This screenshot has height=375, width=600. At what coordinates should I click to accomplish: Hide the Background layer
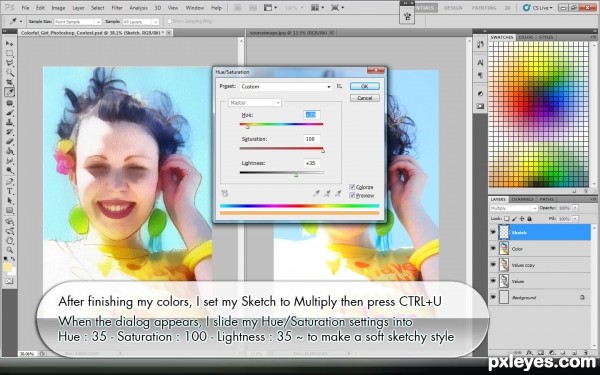493,297
